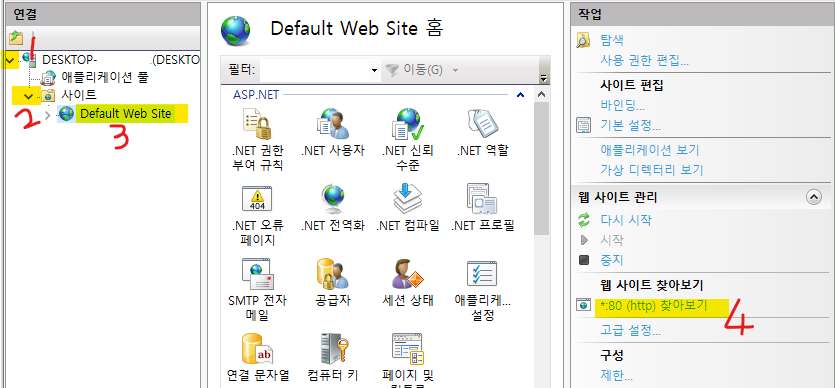835x388 pixels.
Task: Collapse the 웹 사이트 관리 section
Action: (x=814, y=197)
